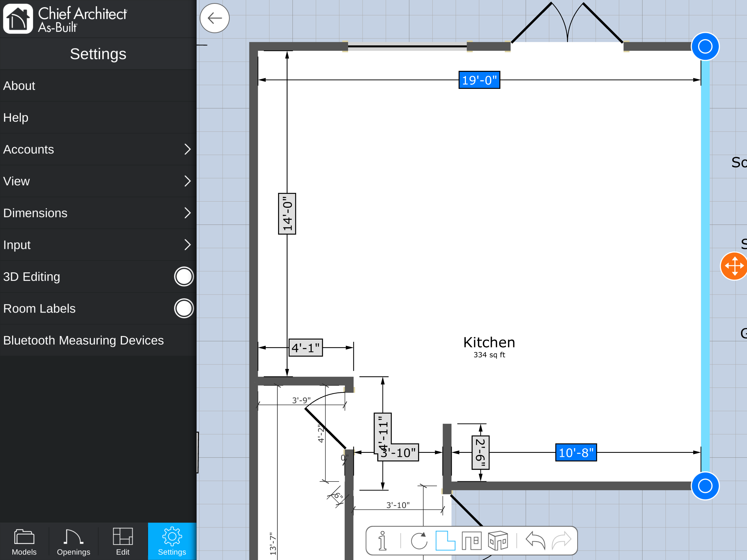The height and width of the screenshot is (560, 747).
Task: Click the Chief Architect house logo
Action: (18, 19)
